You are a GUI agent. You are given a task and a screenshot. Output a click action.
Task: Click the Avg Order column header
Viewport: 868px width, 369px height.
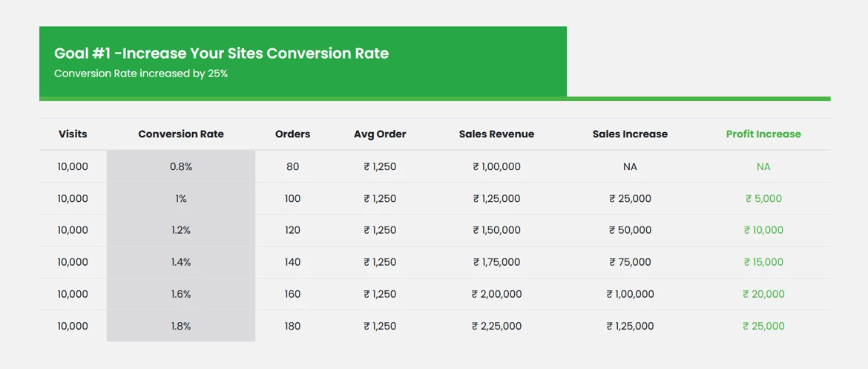point(380,134)
